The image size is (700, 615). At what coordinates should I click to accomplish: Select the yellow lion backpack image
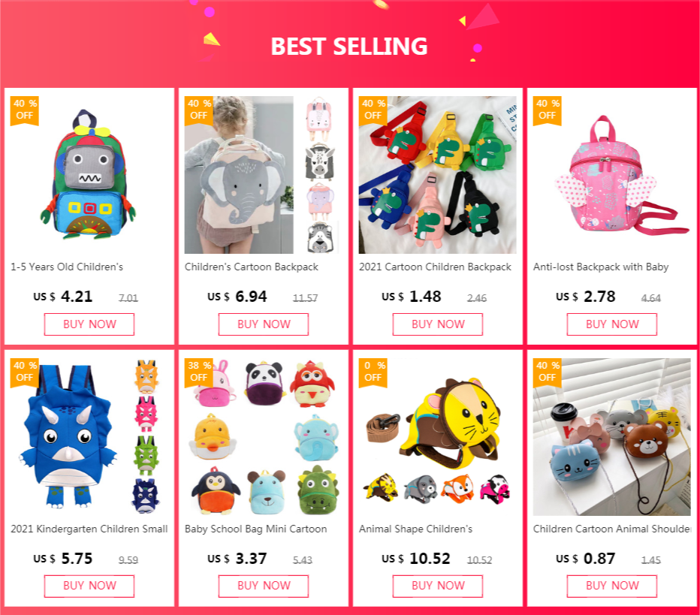pyautogui.click(x=437, y=436)
